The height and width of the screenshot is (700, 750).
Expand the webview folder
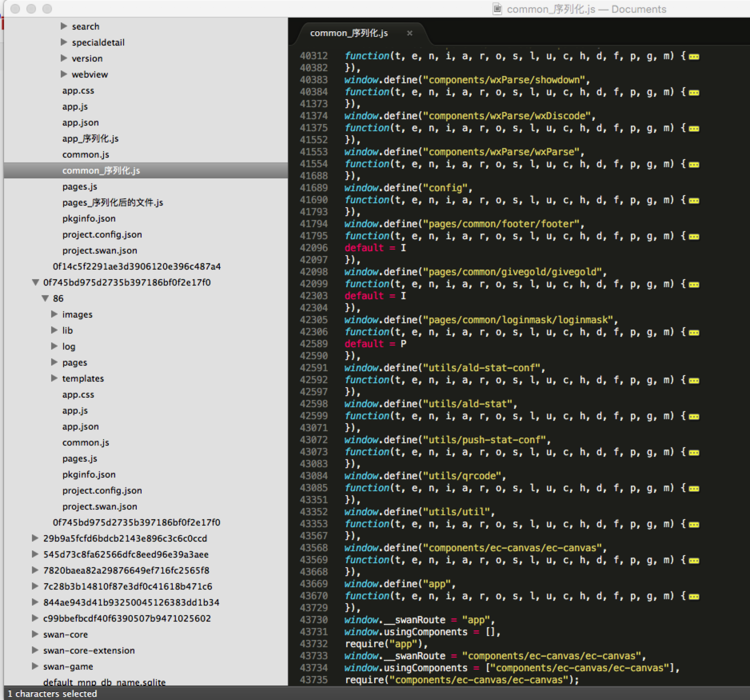click(x=64, y=74)
